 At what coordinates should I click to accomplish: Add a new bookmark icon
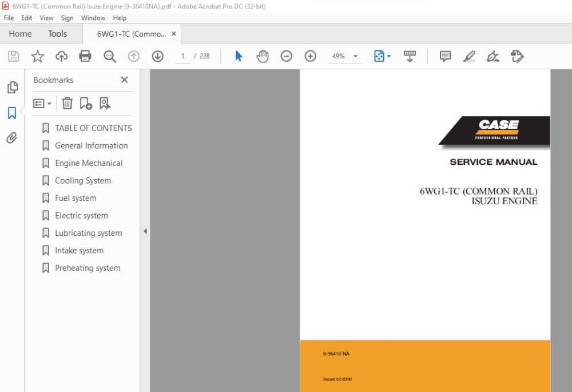pos(86,104)
